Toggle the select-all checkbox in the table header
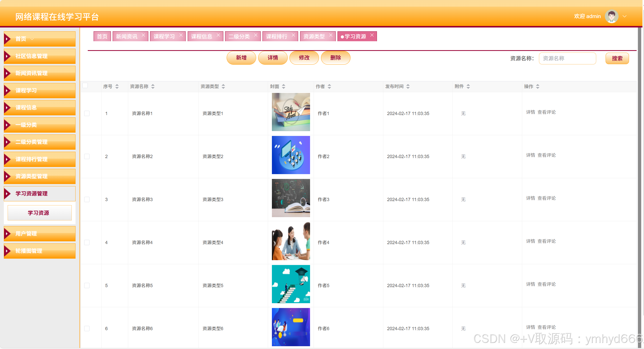This screenshot has width=644, height=349. (x=85, y=86)
